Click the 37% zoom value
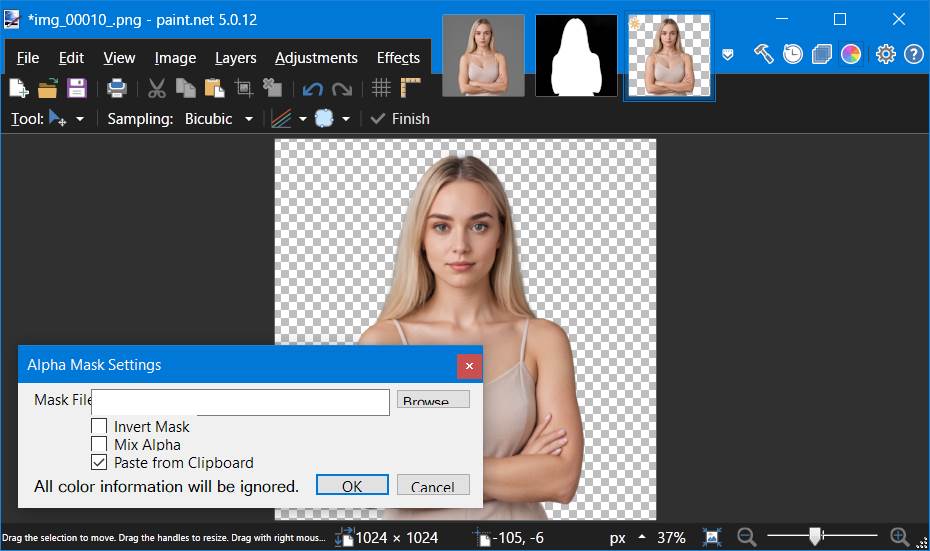The image size is (930, 551). 671,538
